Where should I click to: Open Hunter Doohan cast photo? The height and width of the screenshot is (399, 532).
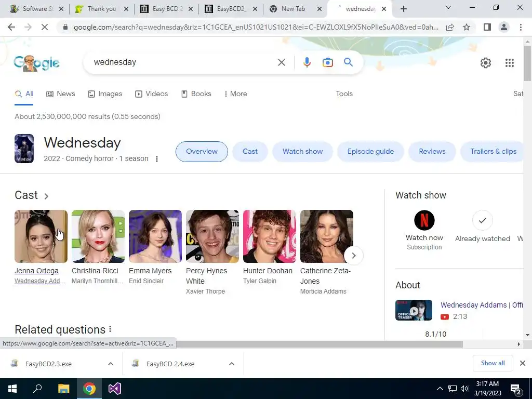(270, 236)
